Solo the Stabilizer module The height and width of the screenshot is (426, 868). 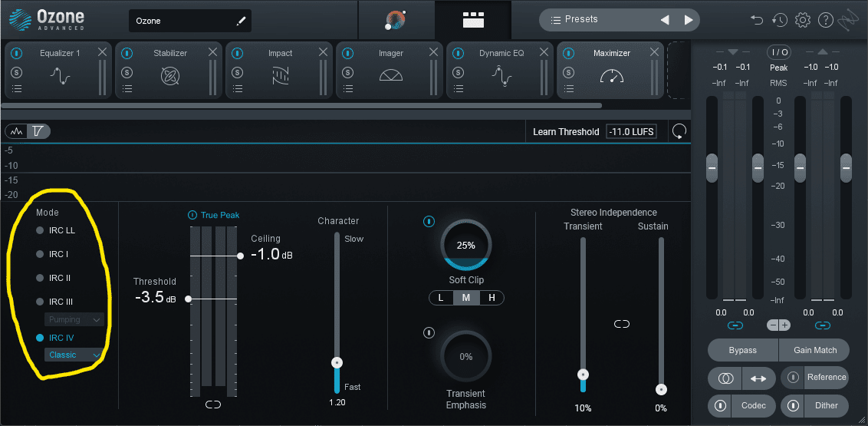click(127, 72)
